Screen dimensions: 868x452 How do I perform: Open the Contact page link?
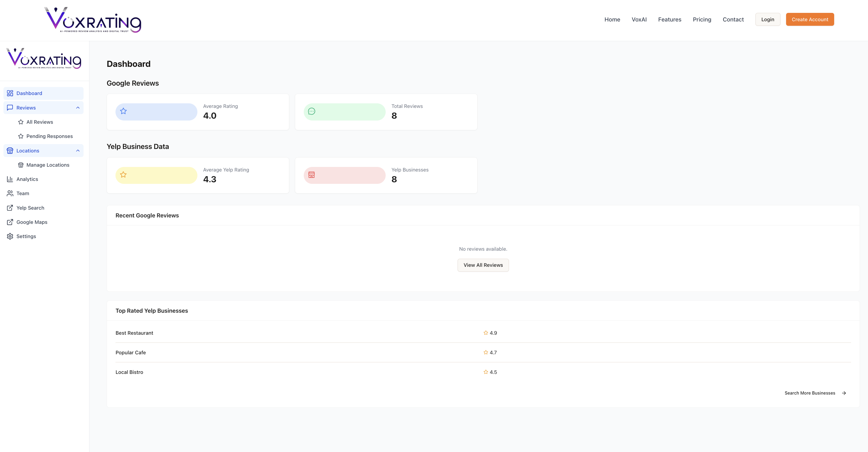pos(733,20)
